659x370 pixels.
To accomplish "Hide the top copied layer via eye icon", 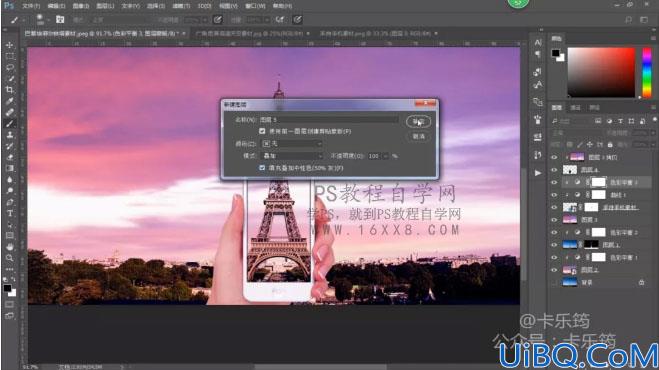I will pyautogui.click(x=554, y=157).
